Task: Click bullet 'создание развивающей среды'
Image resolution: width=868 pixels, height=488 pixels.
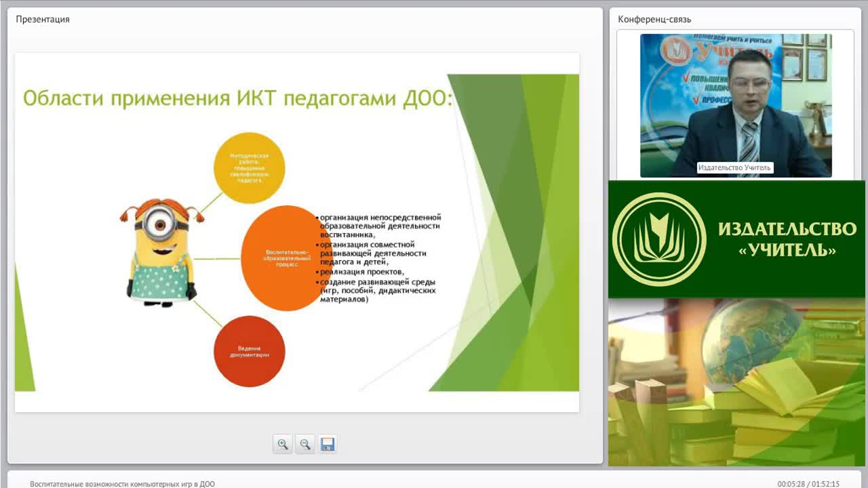Action: tap(376, 290)
